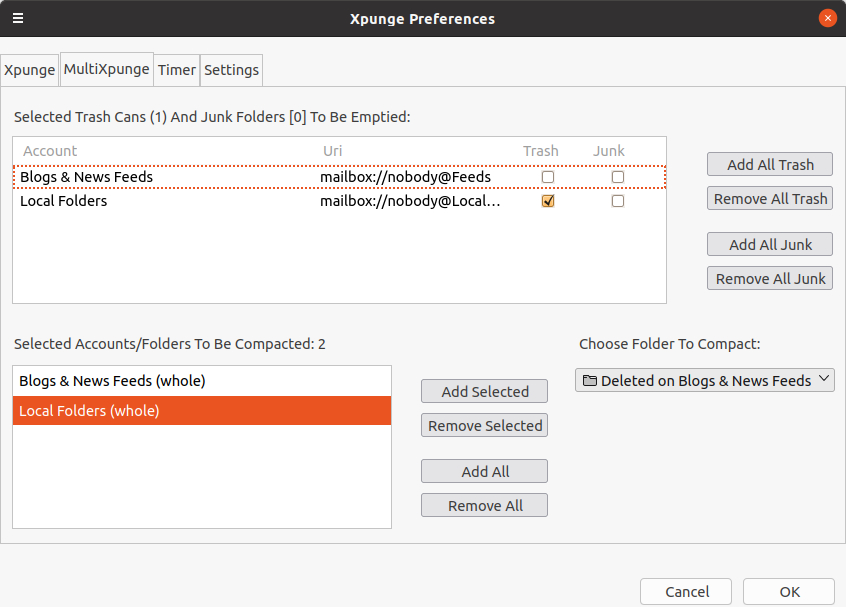This screenshot has width=846, height=607.
Task: Click the Add Selected button
Action: click(x=485, y=391)
